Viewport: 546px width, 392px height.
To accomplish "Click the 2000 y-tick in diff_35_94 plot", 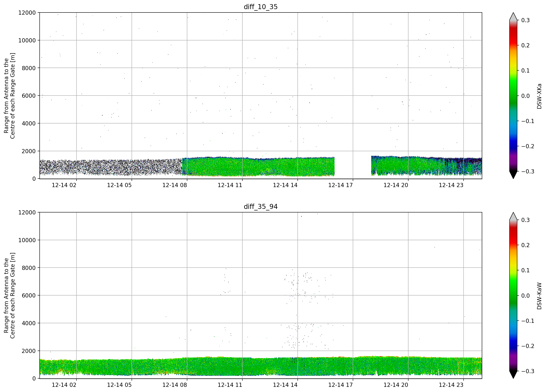I will pos(29,351).
